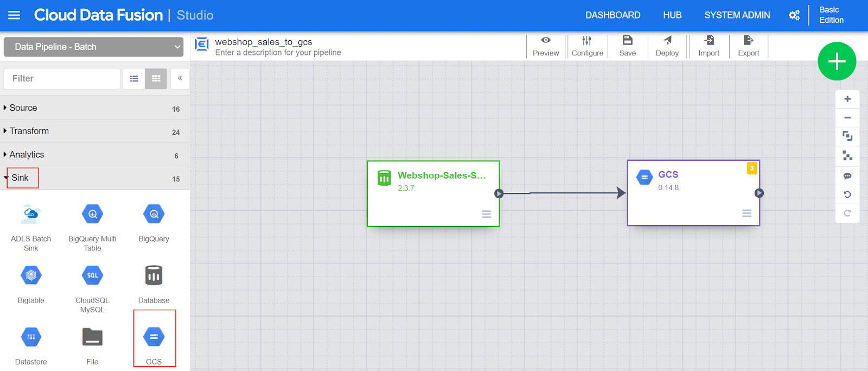Open pipeline Configure settings
The width and height of the screenshot is (868, 371).
pyautogui.click(x=587, y=46)
